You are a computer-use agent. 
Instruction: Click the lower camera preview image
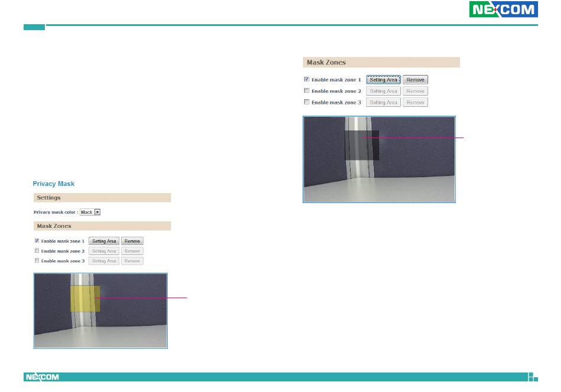[x=100, y=311]
